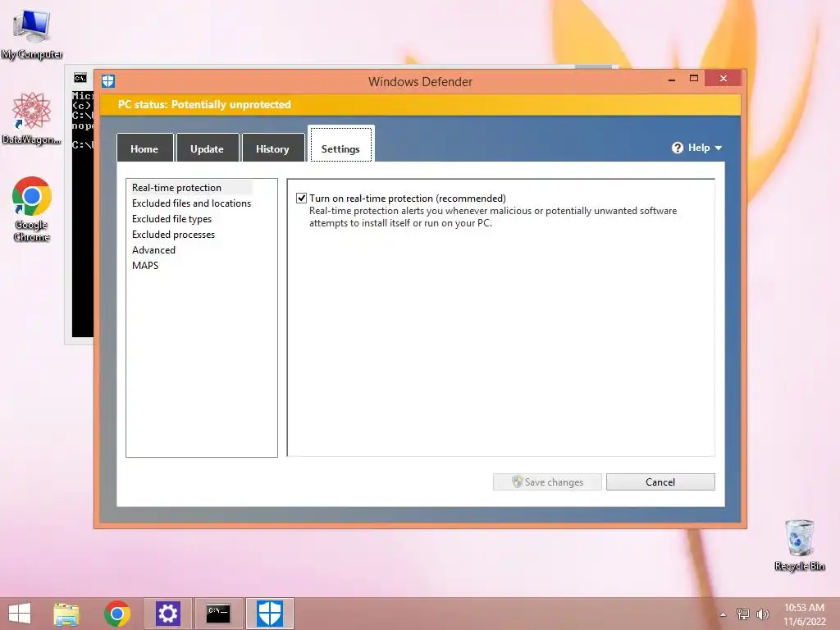Select Real-time protection in settings list

coord(177,188)
